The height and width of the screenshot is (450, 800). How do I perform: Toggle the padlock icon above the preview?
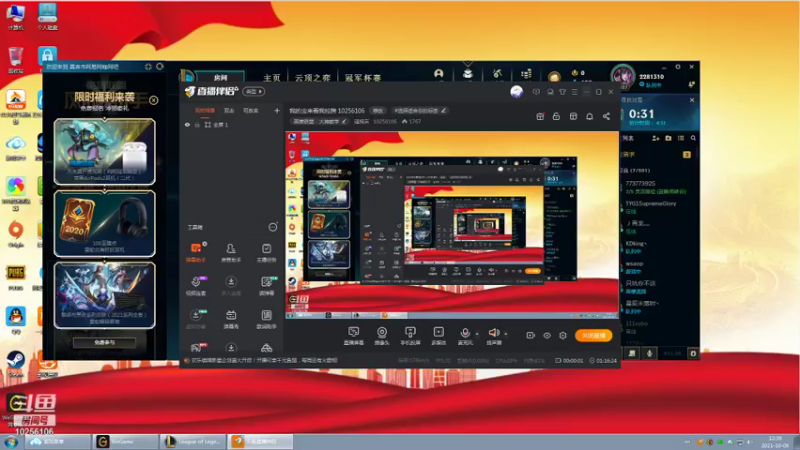(556, 116)
